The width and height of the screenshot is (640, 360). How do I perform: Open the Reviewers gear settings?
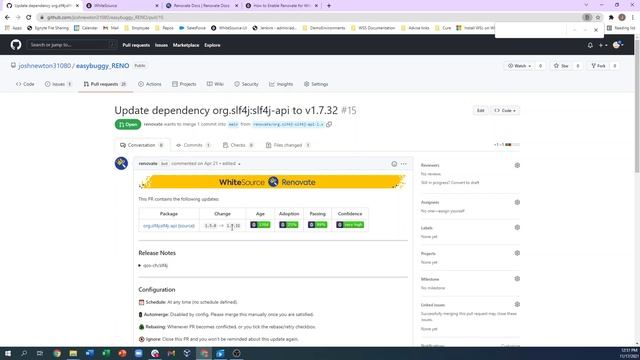(517, 165)
